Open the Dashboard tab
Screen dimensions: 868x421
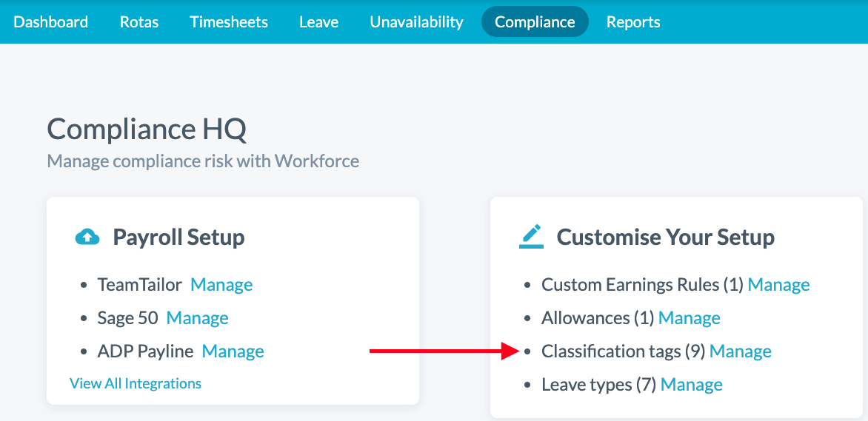(51, 22)
